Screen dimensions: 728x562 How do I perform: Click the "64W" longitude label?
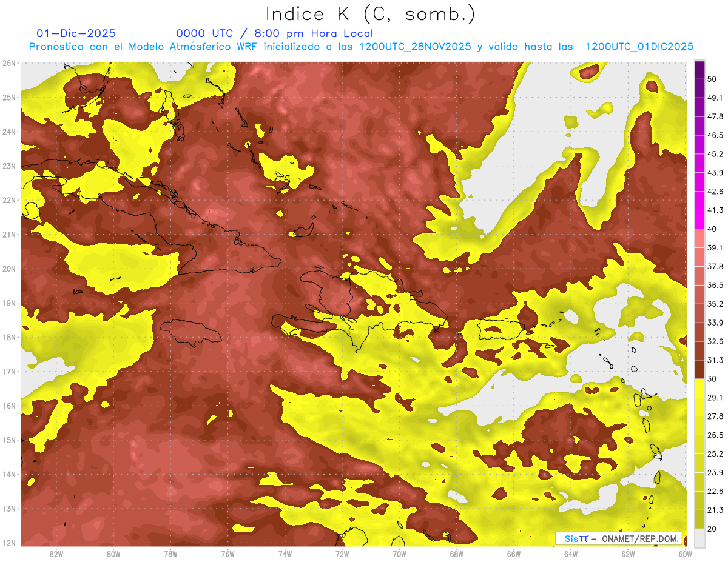570,554
